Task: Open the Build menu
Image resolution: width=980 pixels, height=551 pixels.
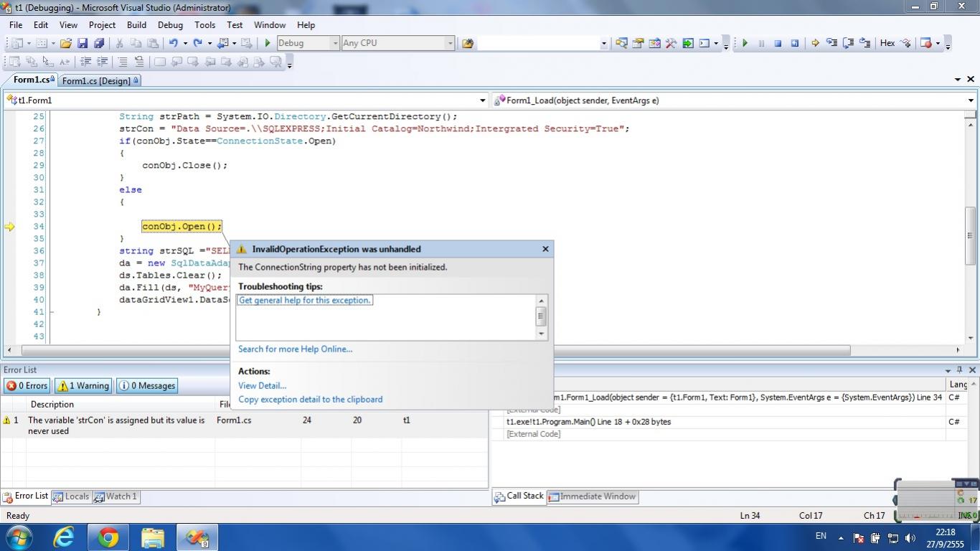Action: tap(136, 24)
